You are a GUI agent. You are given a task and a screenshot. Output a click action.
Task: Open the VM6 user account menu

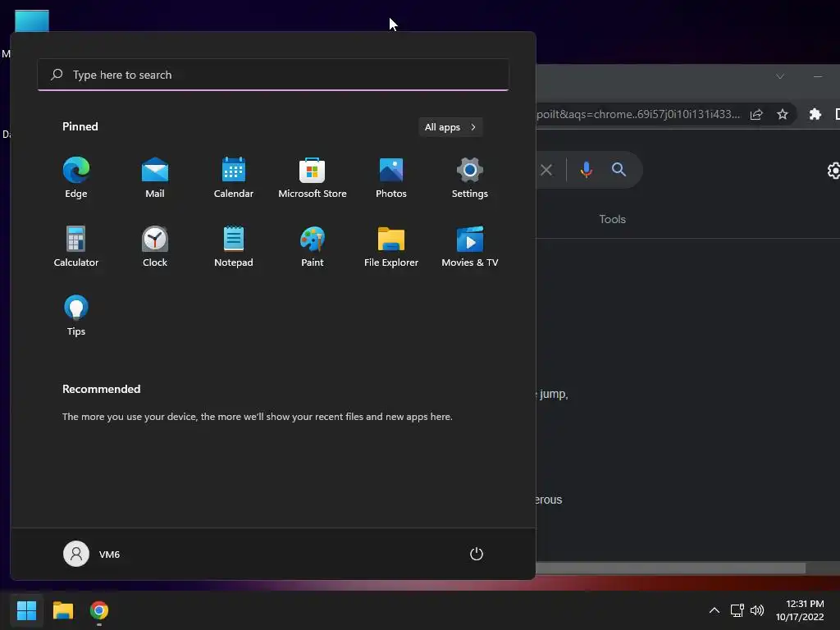click(92, 554)
